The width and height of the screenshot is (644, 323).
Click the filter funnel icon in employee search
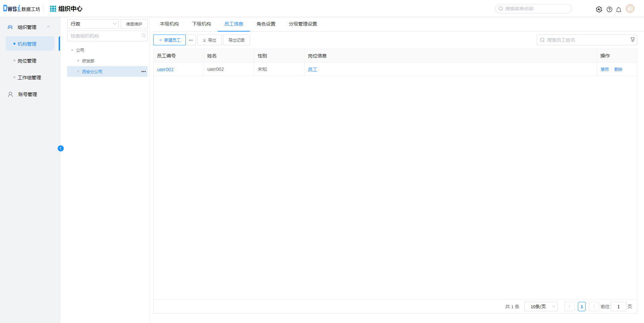click(x=632, y=40)
